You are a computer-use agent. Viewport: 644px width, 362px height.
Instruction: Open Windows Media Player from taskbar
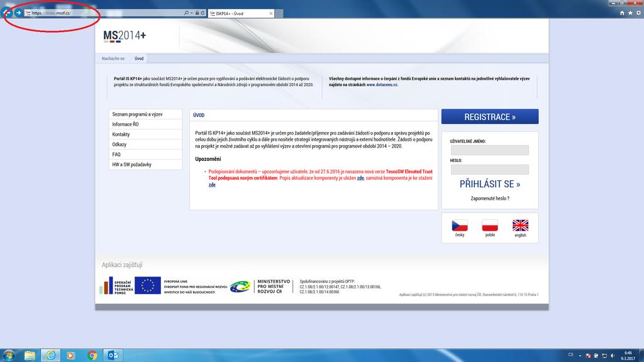(x=71, y=356)
